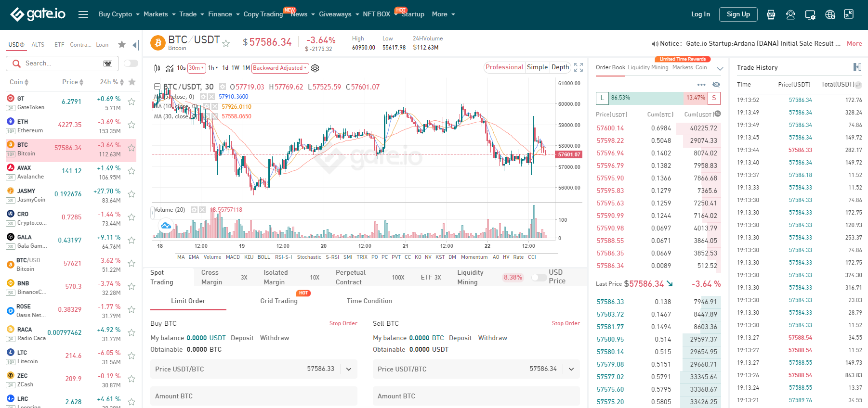This screenshot has height=408, width=868.
Task: Click Log In link
Action: pyautogui.click(x=700, y=14)
